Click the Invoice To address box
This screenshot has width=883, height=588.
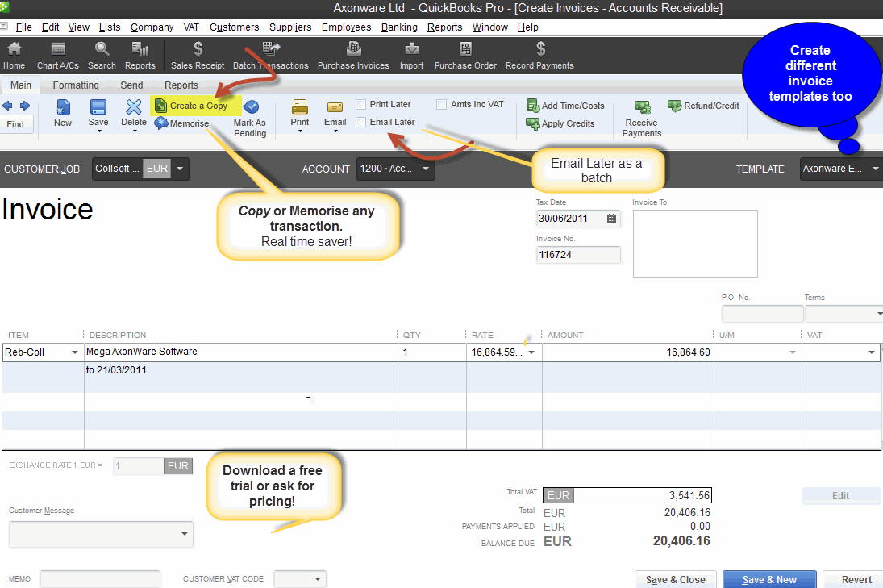tap(695, 244)
